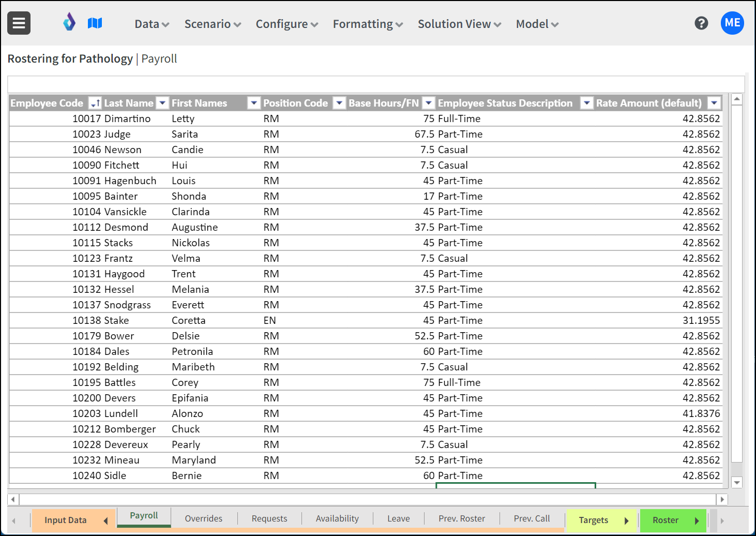Collapse Input Data group with left arrow
Image resolution: width=756 pixels, height=536 pixels.
(x=105, y=520)
